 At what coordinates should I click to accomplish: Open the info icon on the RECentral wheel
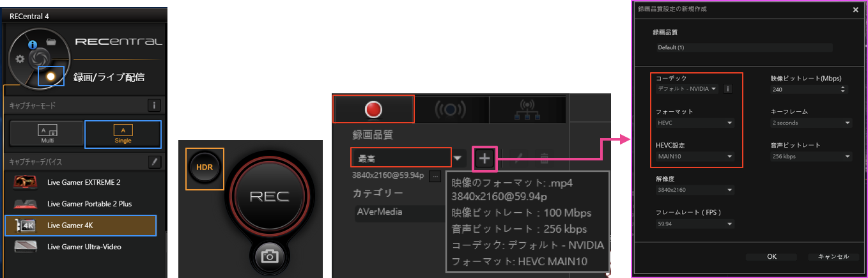click(x=33, y=45)
